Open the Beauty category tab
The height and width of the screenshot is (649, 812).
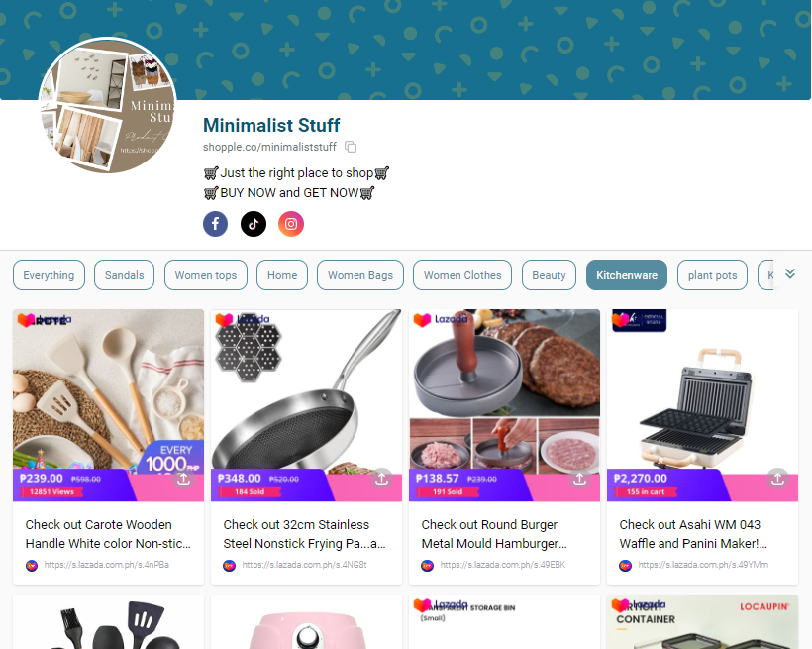(549, 275)
